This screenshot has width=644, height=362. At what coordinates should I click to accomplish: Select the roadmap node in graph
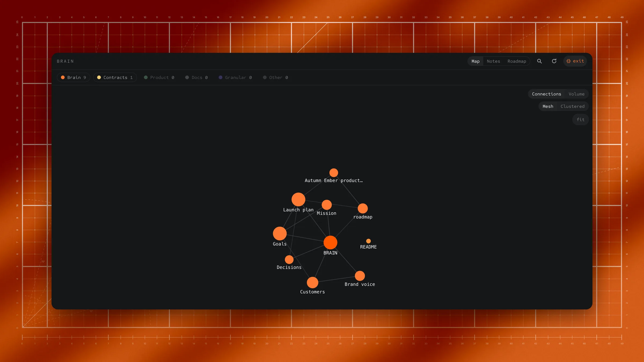pyautogui.click(x=363, y=208)
